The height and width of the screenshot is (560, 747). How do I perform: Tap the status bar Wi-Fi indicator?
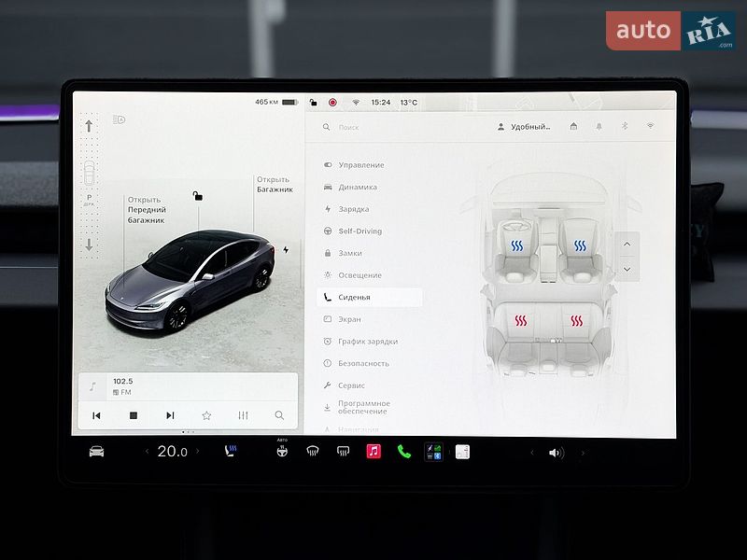356,103
